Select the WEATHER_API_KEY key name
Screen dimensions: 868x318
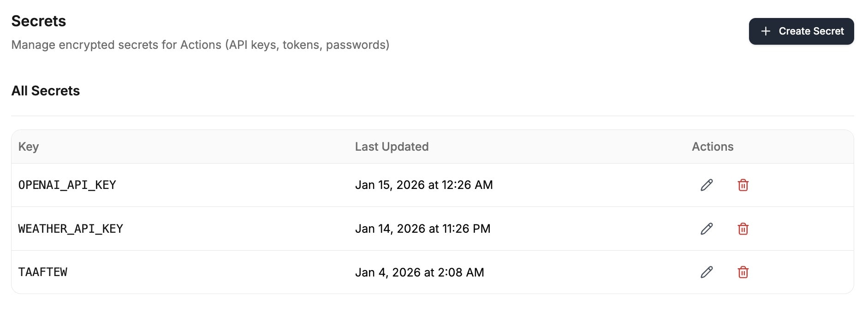pos(71,229)
